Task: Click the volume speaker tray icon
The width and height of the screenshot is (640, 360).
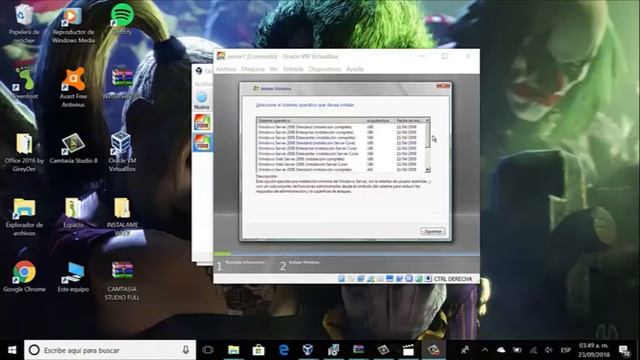Action: coord(549,350)
